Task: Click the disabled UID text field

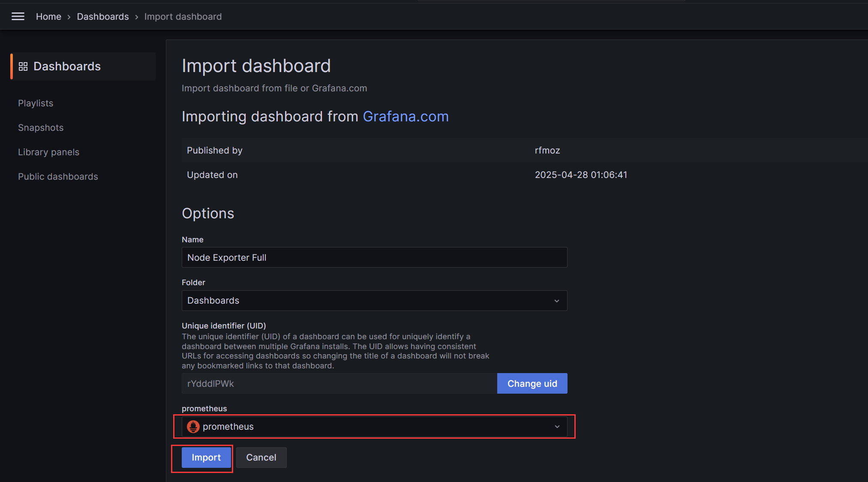Action: pyautogui.click(x=339, y=384)
